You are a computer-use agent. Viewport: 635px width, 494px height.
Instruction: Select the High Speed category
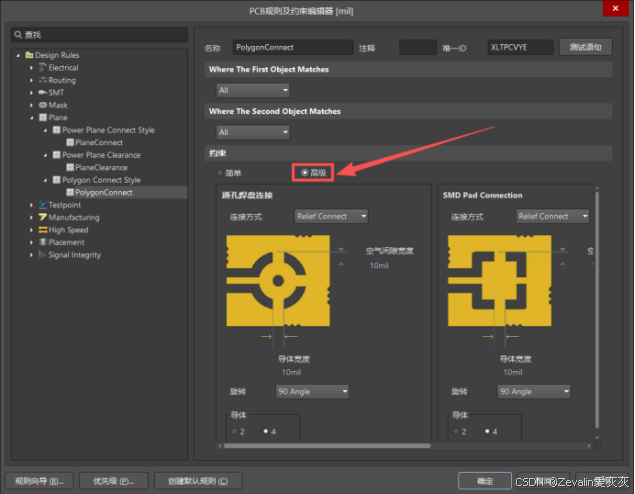pos(68,230)
